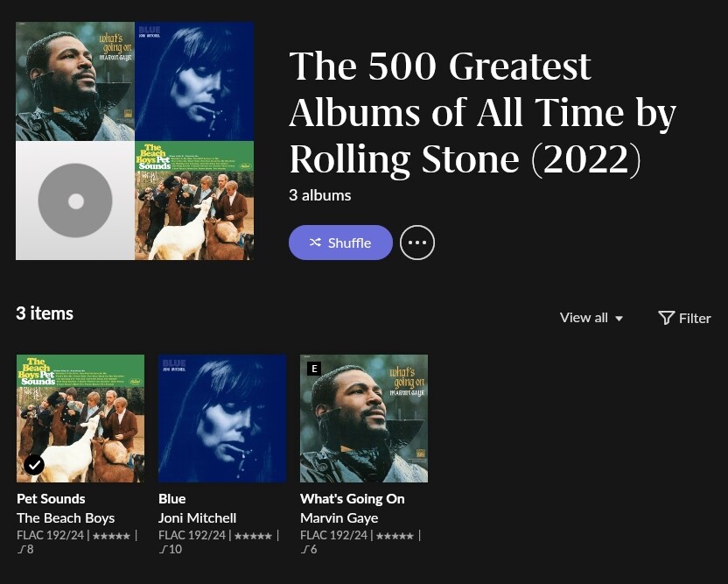Click the Pet Sounds album title
Screen dimensions: 728x584
pos(51,498)
